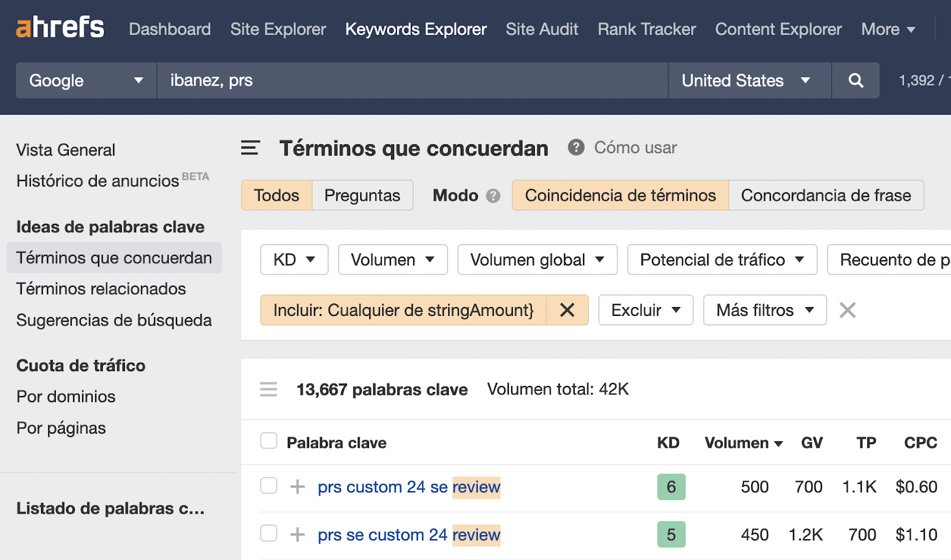Click the Ahrefs logo
Viewport: 951px width, 560px height.
[59, 28]
